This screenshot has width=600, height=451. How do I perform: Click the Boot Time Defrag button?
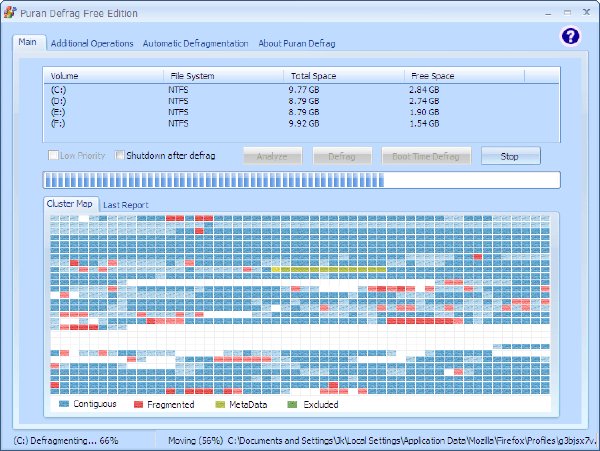pos(426,156)
